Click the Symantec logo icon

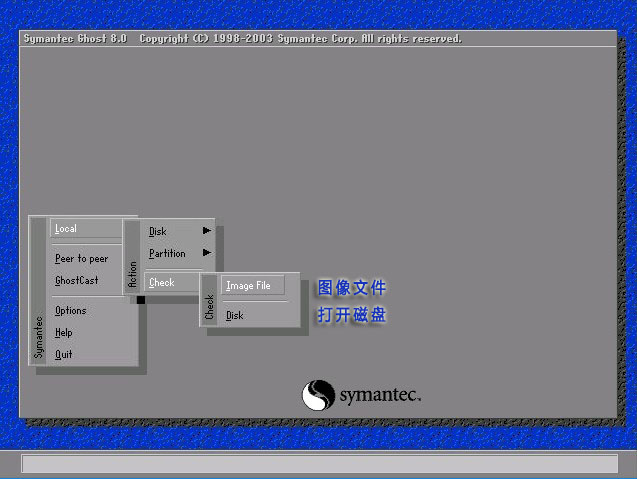point(318,395)
